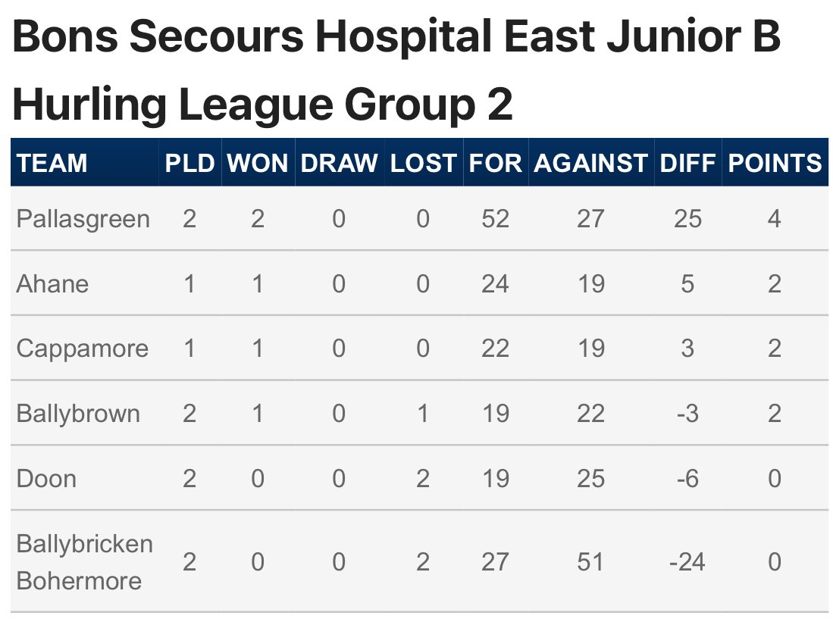Click the TEAM column header
The image size is (833, 644).
coord(52,162)
